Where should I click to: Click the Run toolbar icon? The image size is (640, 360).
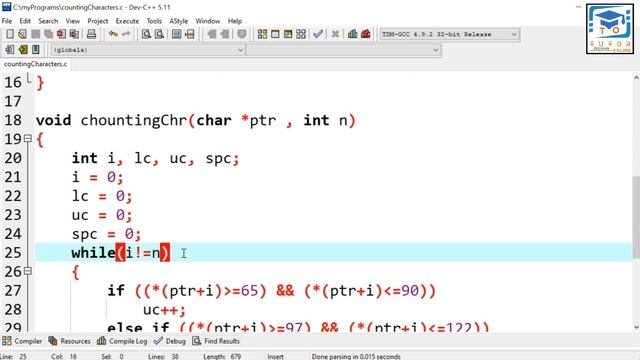(x=275, y=34)
